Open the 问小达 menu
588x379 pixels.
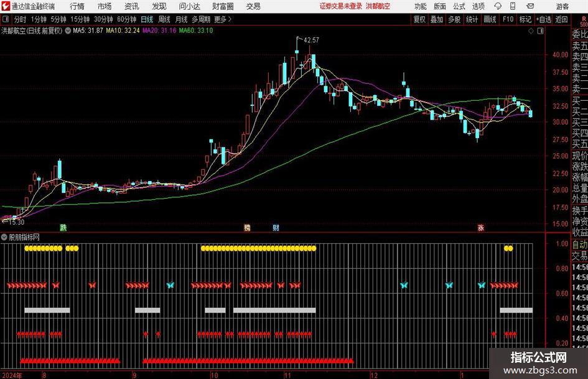click(x=189, y=6)
